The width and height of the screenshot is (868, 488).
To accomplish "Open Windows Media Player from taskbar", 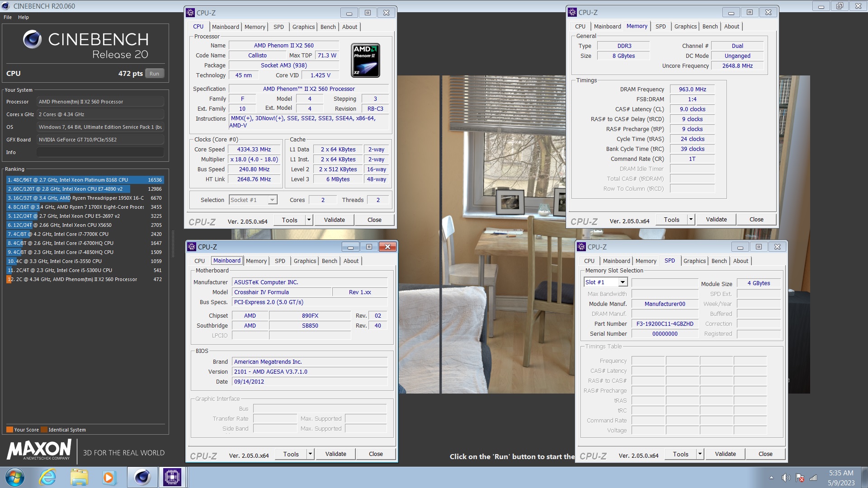I will tap(108, 478).
